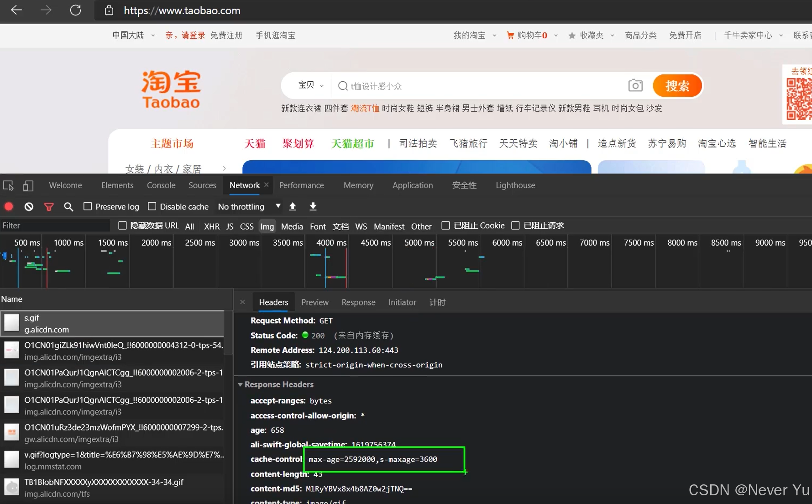Screen dimensions: 812x504
Task: Close the request details pane X
Action: click(x=242, y=302)
